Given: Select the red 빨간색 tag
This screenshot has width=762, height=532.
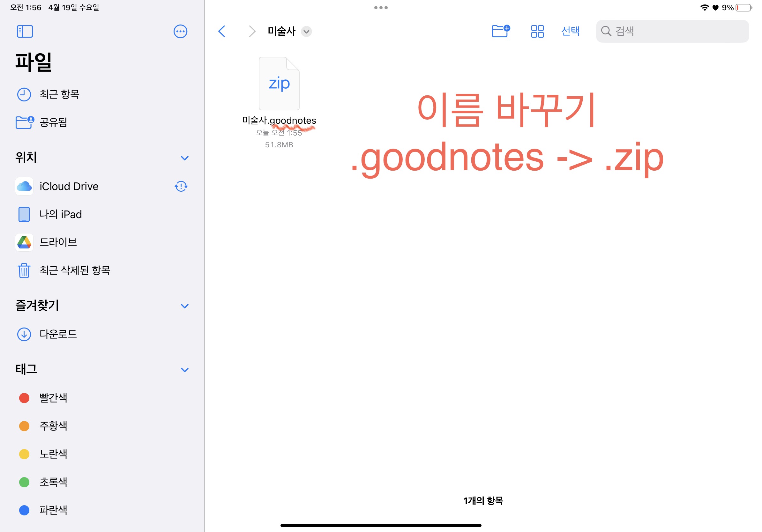Looking at the screenshot, I should (x=53, y=398).
